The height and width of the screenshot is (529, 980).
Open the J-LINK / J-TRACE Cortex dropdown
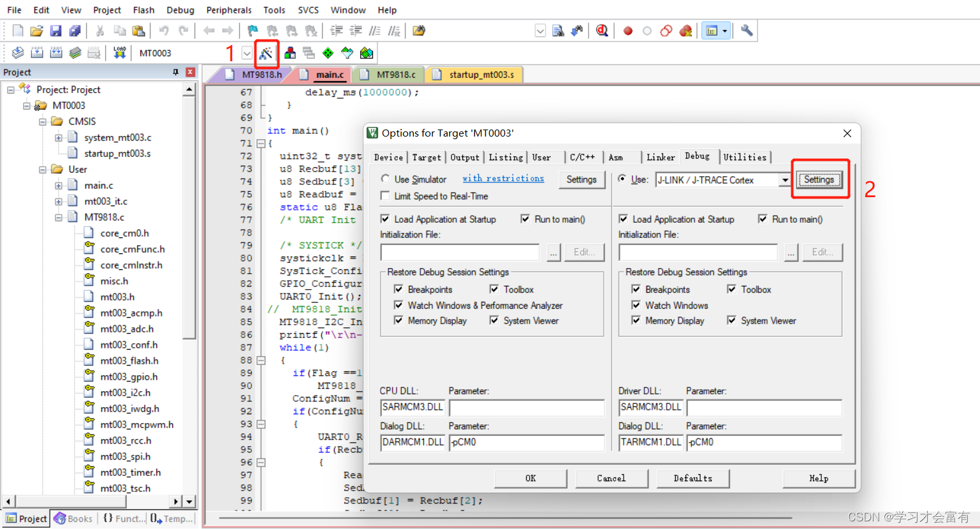click(x=786, y=179)
